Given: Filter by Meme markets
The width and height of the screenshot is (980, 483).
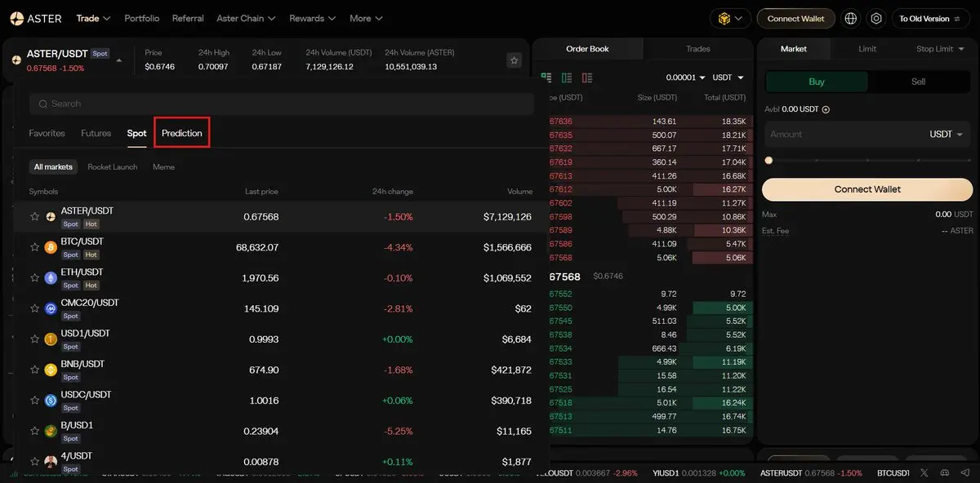Looking at the screenshot, I should click(163, 166).
